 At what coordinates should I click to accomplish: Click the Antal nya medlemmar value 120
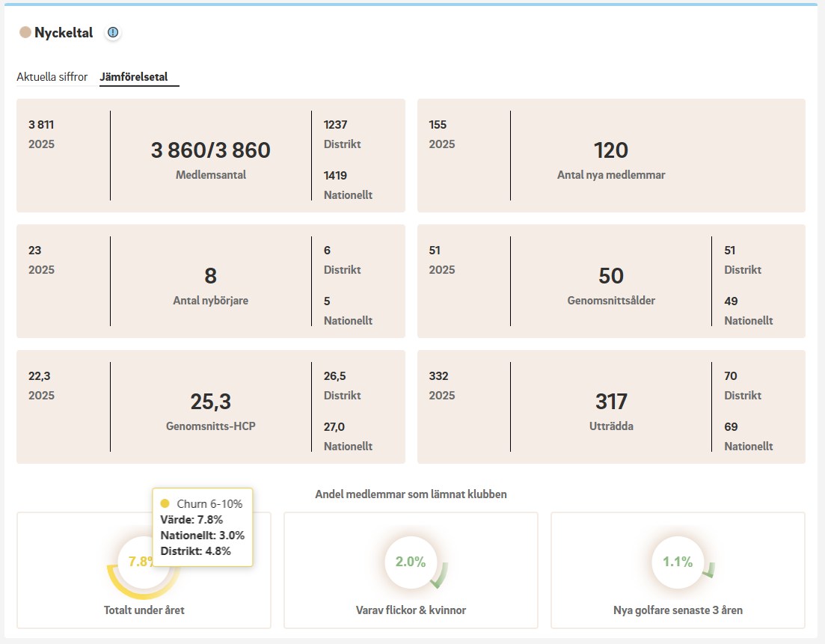pyautogui.click(x=610, y=151)
